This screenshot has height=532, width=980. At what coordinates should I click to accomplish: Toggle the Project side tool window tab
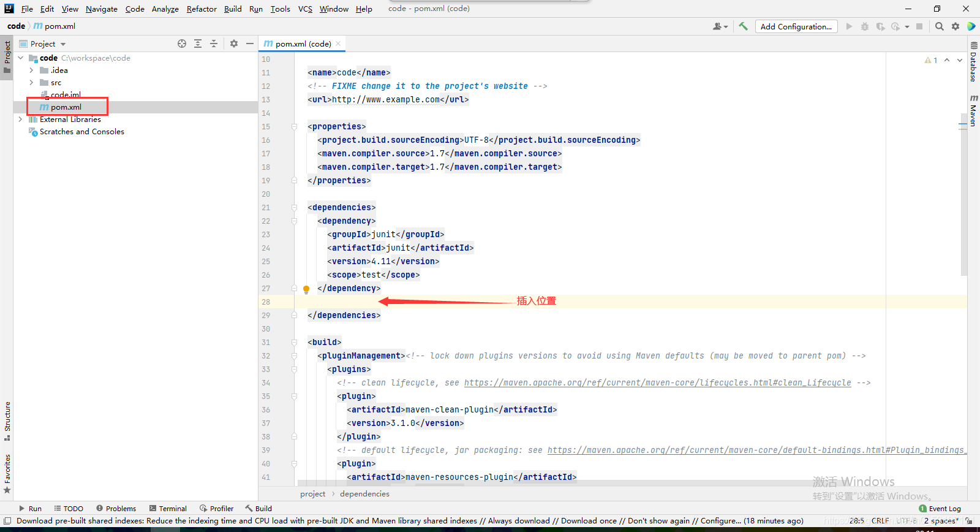point(7,56)
